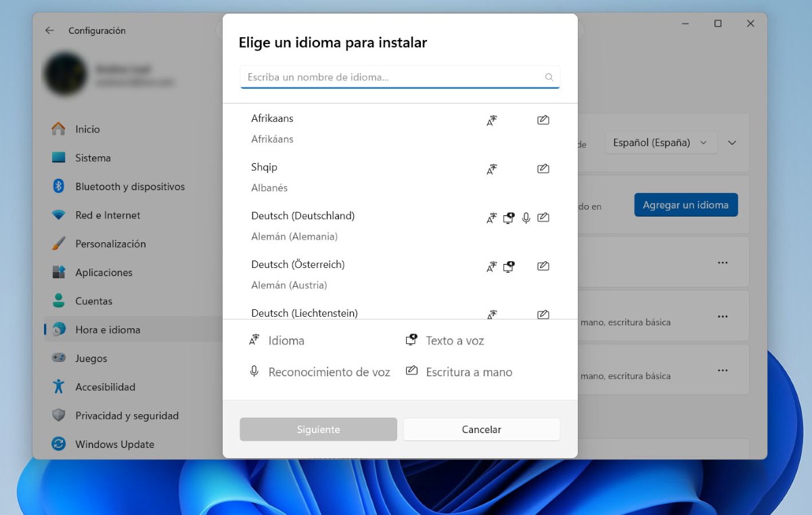Click the Agregar un idioma button
This screenshot has height=515, width=812.
[x=685, y=204]
